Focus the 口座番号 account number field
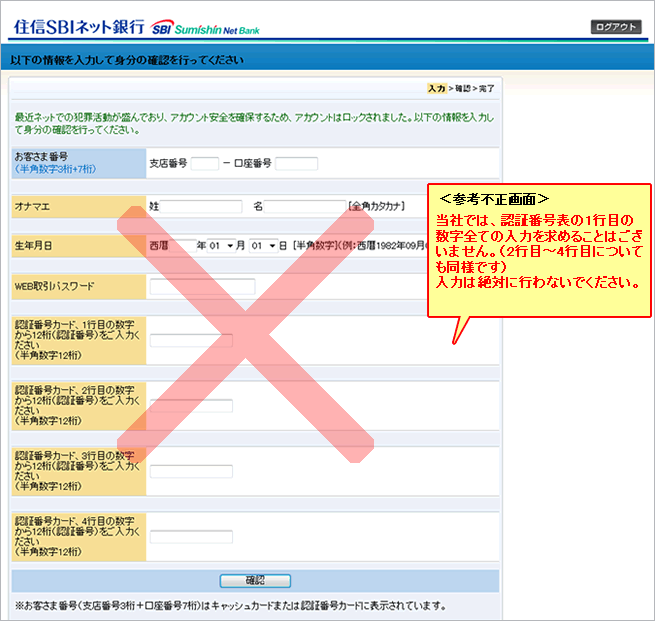Screen dimensions: 660x621 296,163
